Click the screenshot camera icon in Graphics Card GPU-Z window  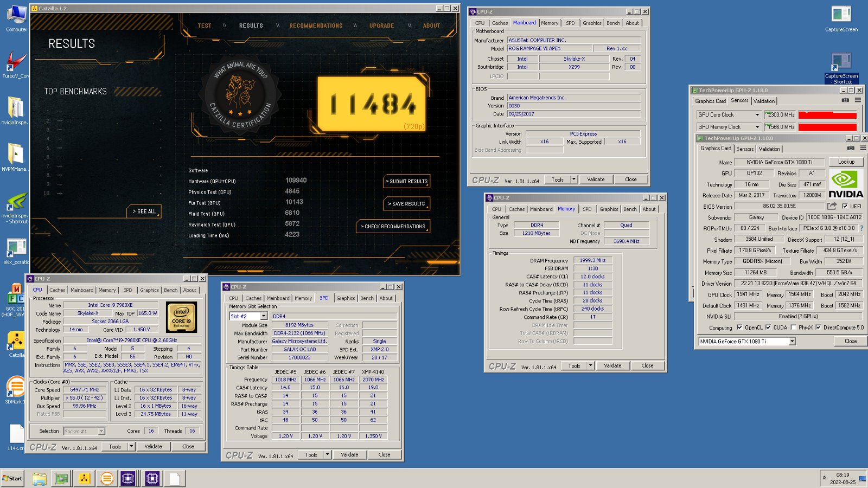(851, 148)
